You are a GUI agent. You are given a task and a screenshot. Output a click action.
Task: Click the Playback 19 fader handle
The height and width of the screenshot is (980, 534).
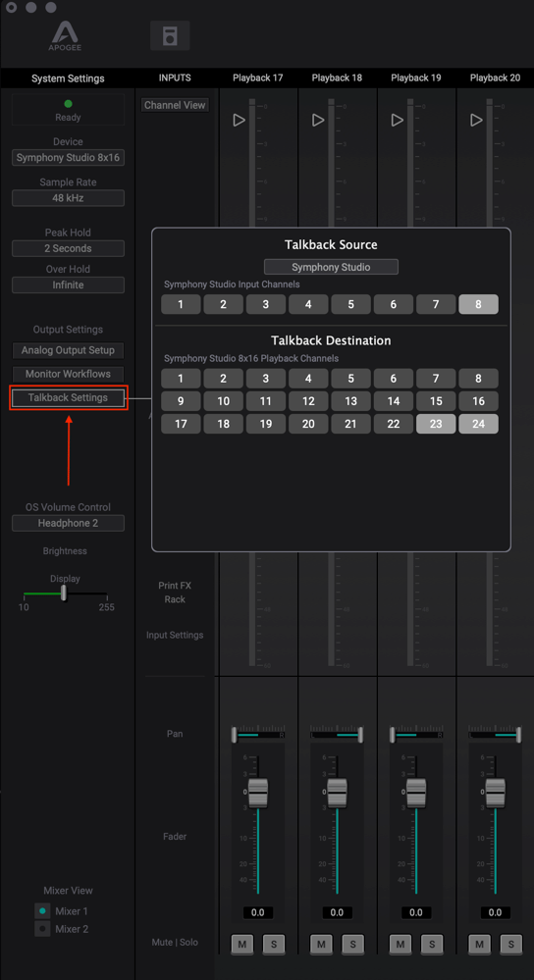416,793
